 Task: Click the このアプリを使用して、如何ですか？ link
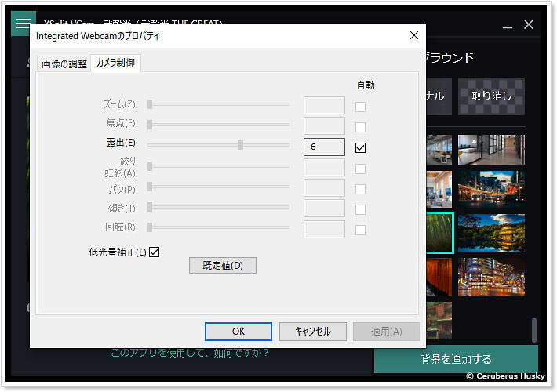coord(190,354)
